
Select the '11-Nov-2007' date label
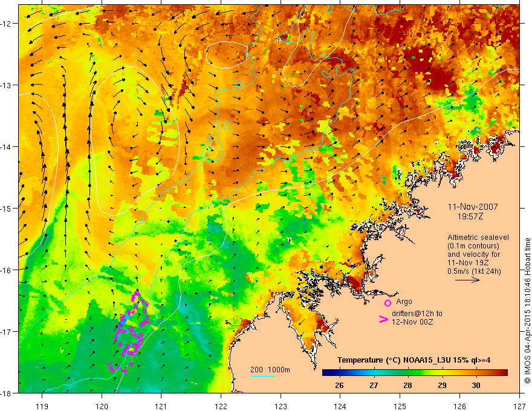pyautogui.click(x=473, y=207)
